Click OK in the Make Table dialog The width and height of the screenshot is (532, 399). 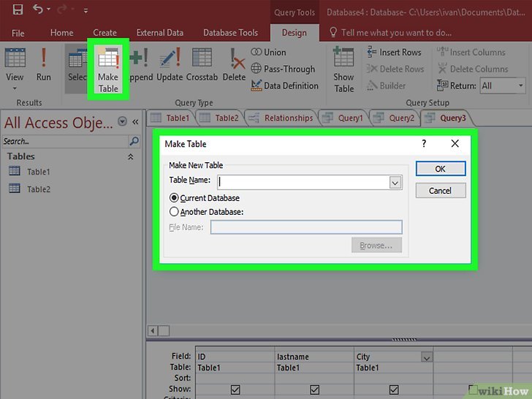tap(441, 169)
